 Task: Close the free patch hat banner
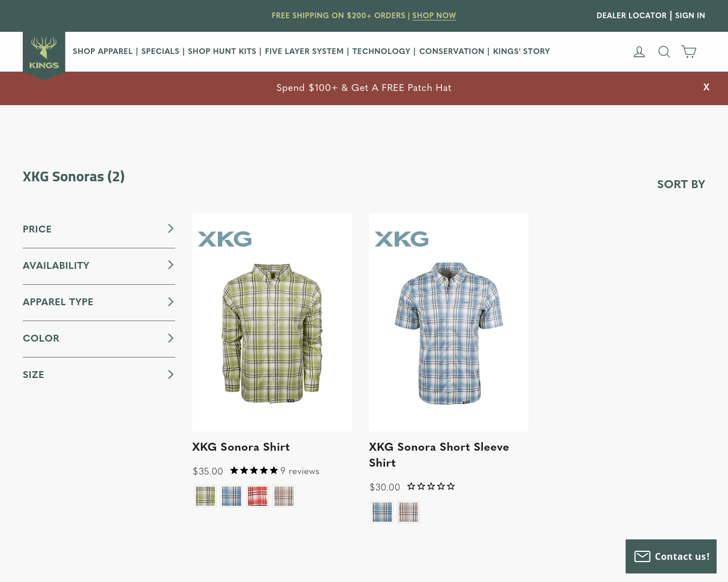[706, 87]
